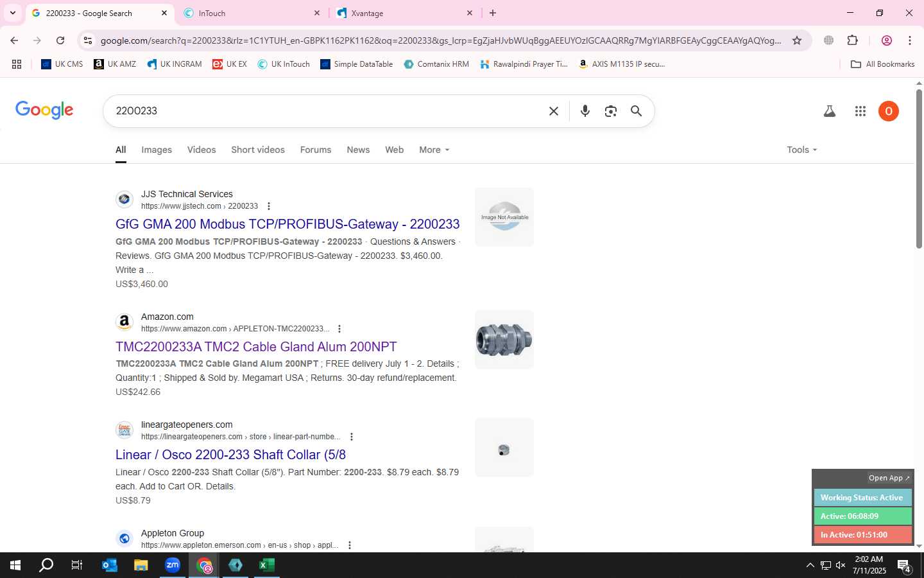
Task: Switch to the InTouch tab
Action: coord(253,13)
